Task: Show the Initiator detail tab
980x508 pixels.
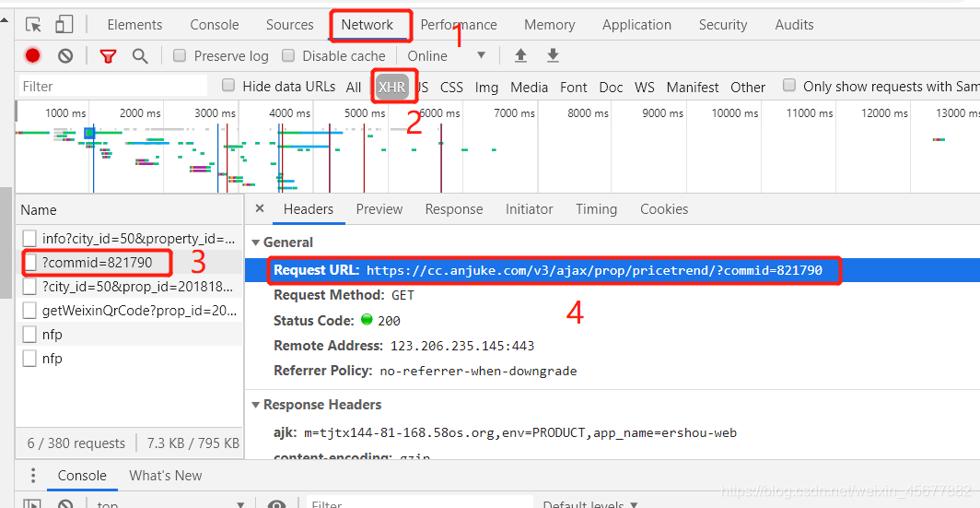Action: click(x=530, y=209)
